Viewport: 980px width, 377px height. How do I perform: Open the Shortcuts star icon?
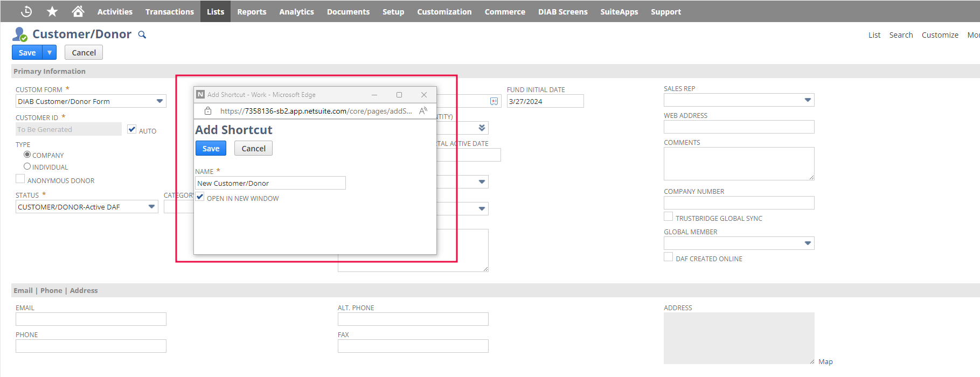tap(52, 11)
